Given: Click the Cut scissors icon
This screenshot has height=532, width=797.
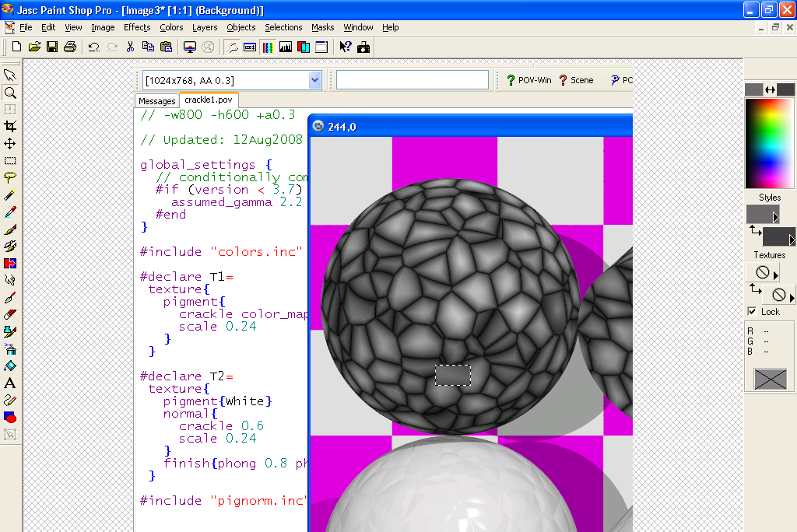Looking at the screenshot, I should pyautogui.click(x=131, y=47).
